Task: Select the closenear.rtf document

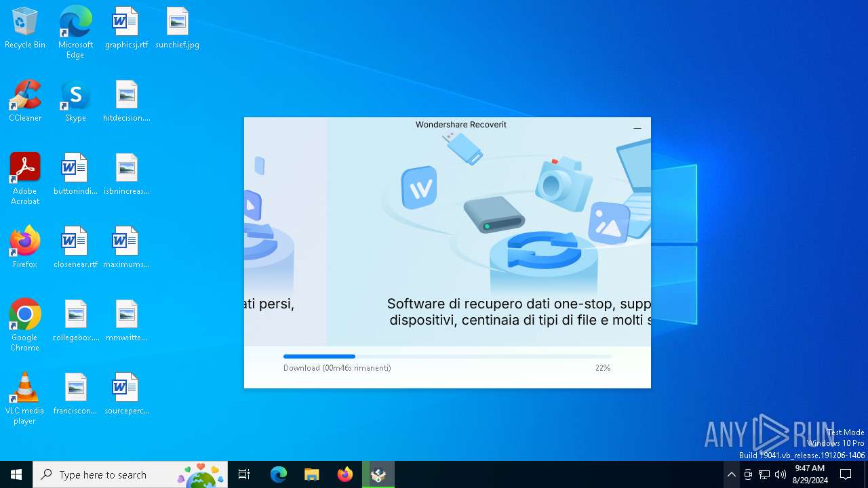Action: [x=75, y=248]
